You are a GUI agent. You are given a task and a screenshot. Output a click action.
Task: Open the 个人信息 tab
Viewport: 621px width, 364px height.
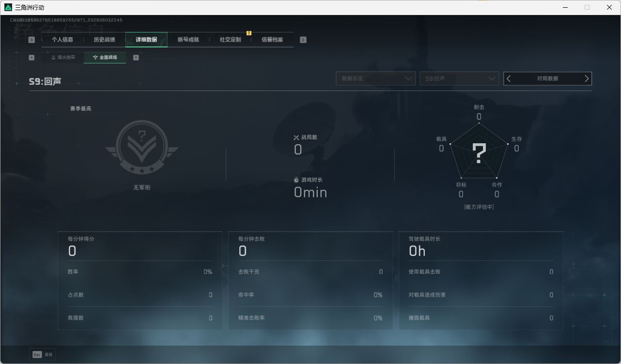(x=62, y=40)
